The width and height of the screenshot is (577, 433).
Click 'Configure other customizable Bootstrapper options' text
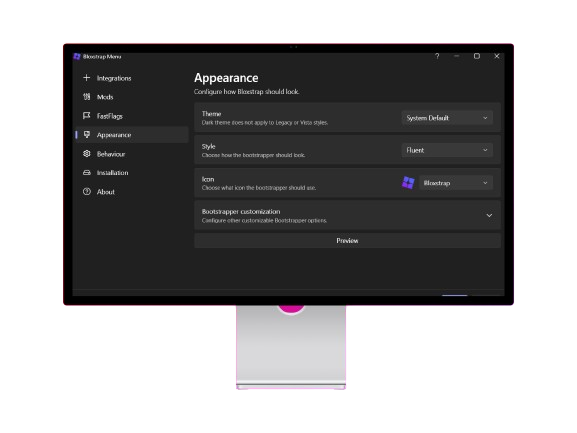pos(264,220)
